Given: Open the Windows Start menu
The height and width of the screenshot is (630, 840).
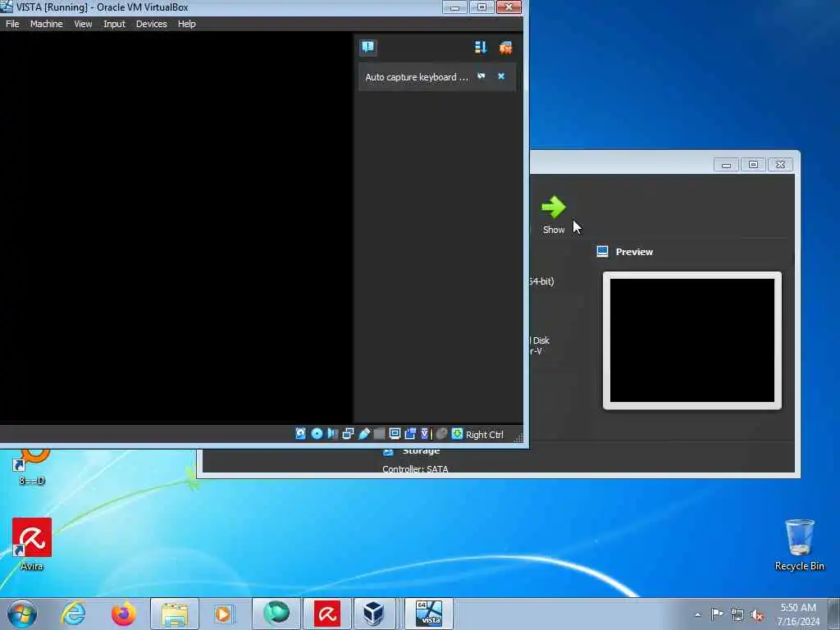Looking at the screenshot, I should [22, 614].
